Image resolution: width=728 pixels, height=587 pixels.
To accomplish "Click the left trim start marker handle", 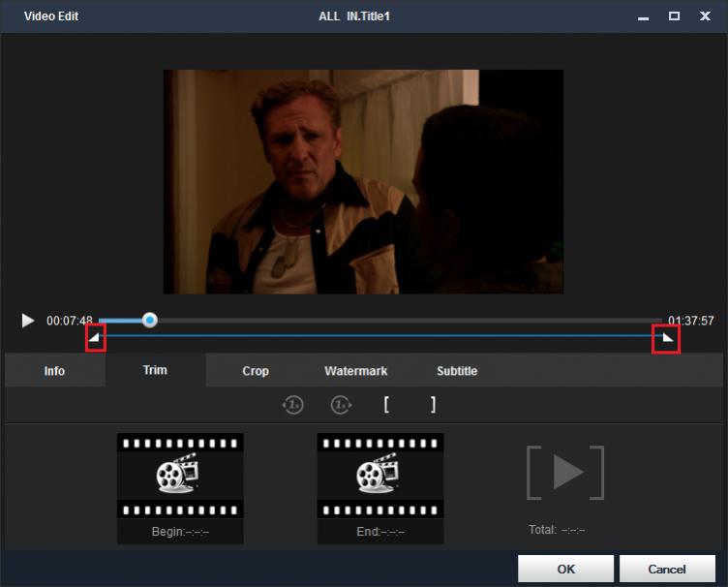I will click(x=95, y=338).
